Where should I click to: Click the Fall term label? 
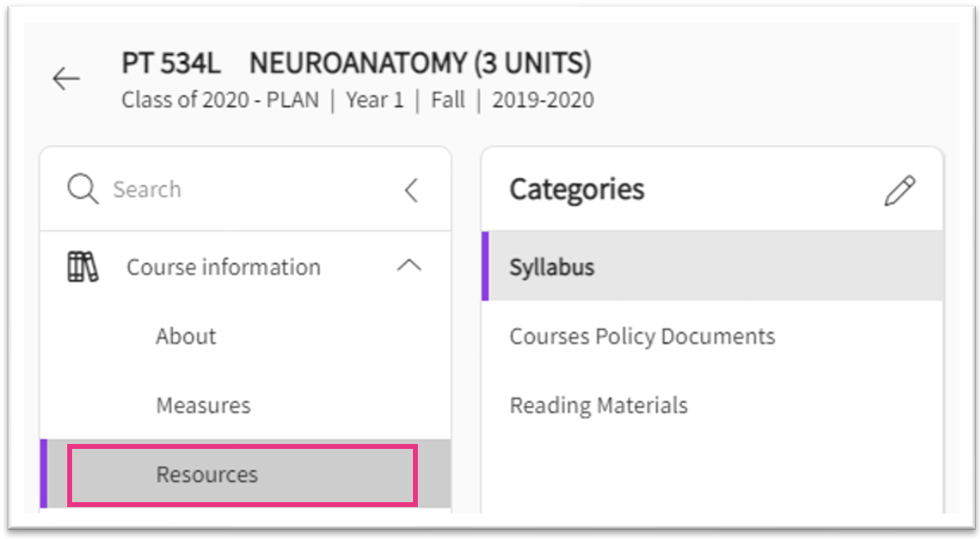tap(447, 101)
